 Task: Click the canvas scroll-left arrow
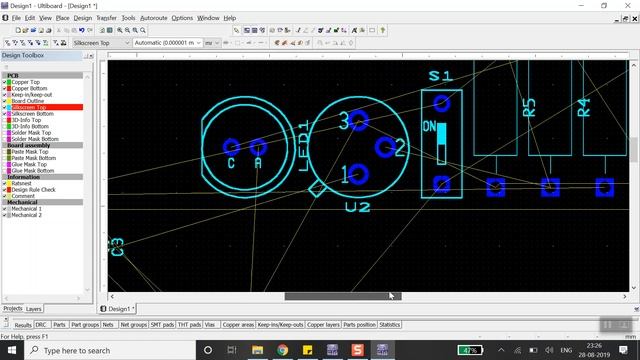pyautogui.click(x=112, y=296)
